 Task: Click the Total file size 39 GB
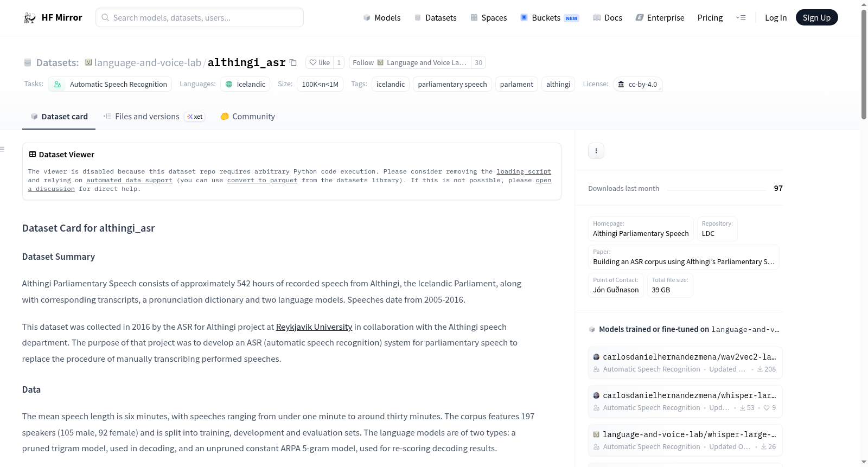670,286
